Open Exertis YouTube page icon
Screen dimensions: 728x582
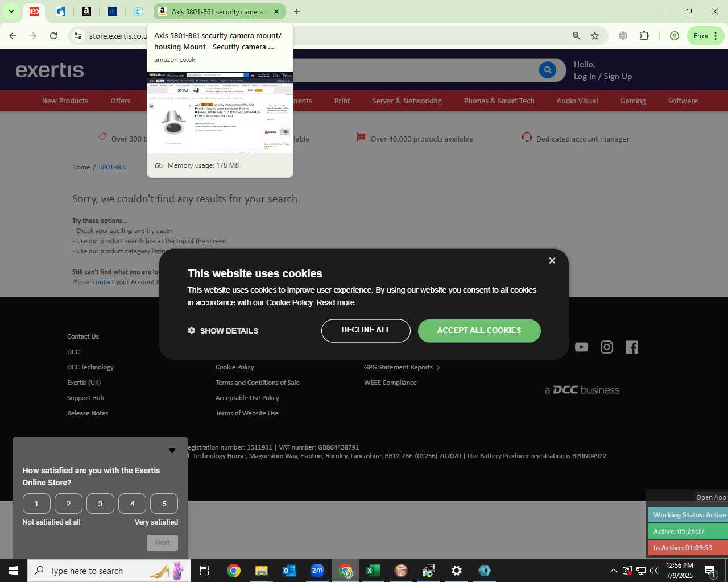pos(581,347)
